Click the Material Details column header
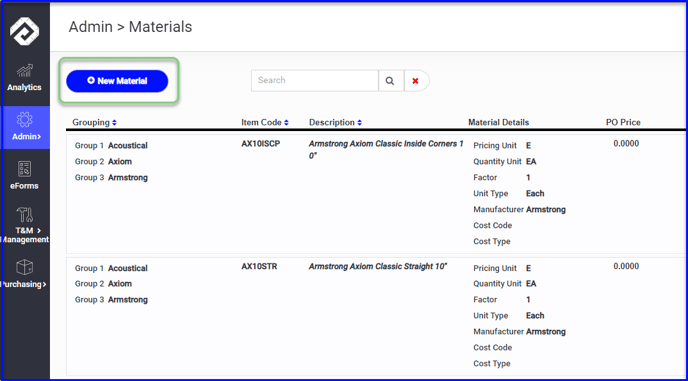 click(x=498, y=122)
